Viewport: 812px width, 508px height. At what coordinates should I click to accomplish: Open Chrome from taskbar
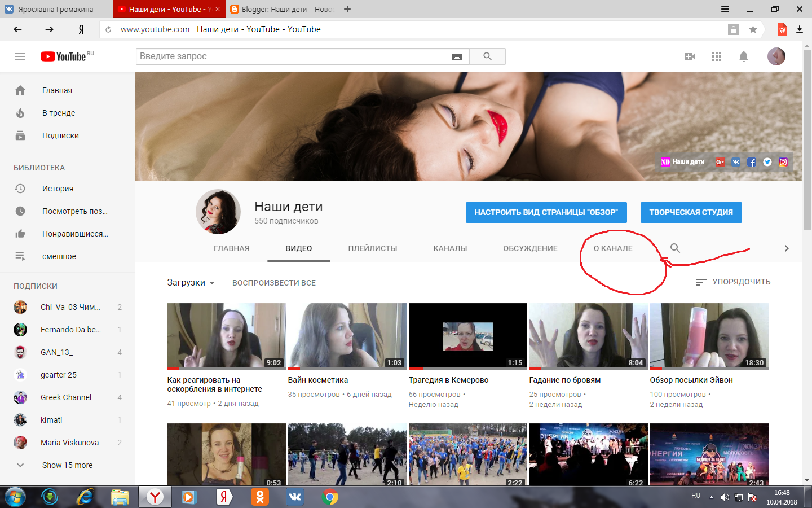[330, 497]
